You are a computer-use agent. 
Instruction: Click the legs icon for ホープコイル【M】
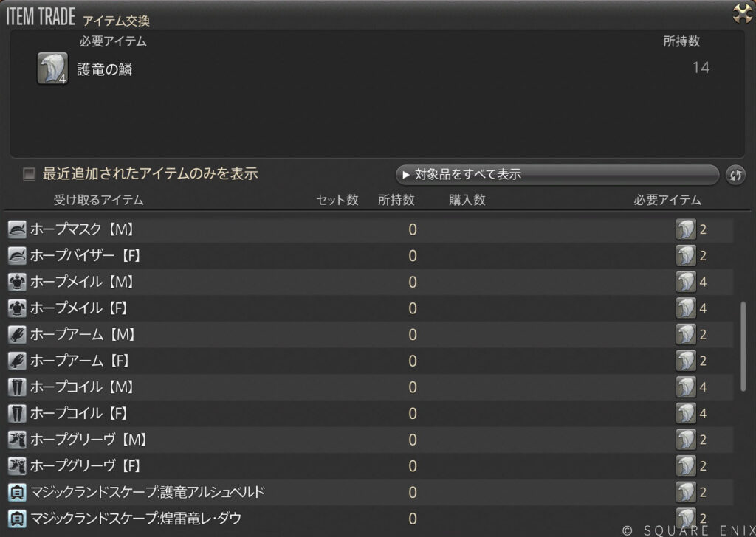coord(17,387)
